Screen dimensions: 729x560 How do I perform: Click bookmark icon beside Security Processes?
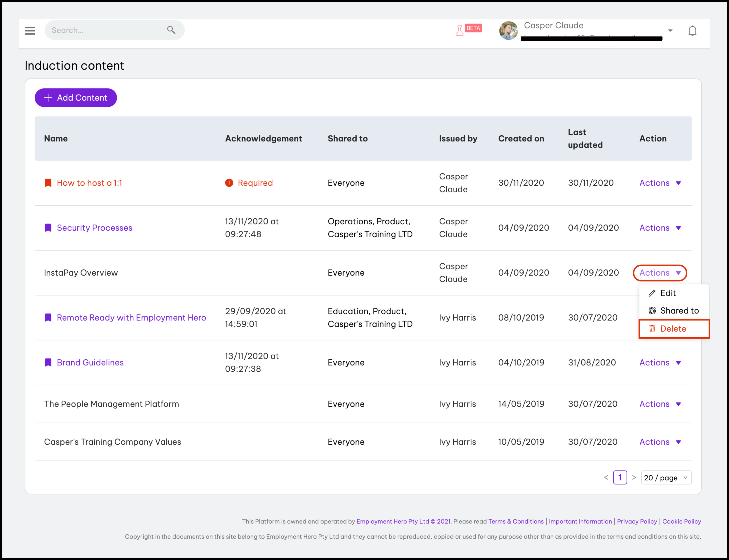pos(48,228)
